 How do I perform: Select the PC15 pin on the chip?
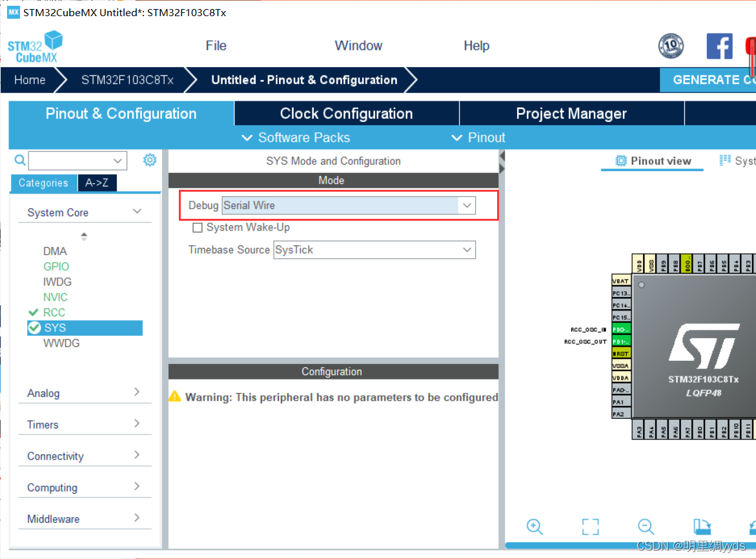[621, 317]
